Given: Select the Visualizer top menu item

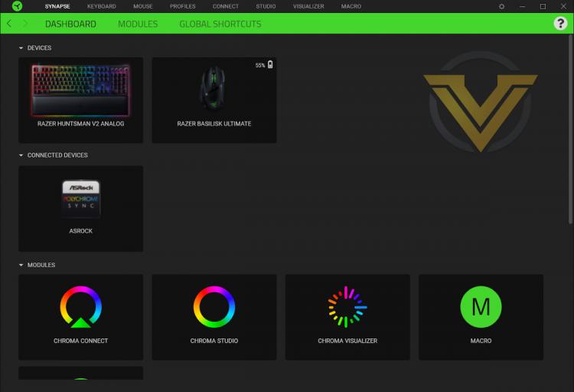Looking at the screenshot, I should click(x=308, y=7).
